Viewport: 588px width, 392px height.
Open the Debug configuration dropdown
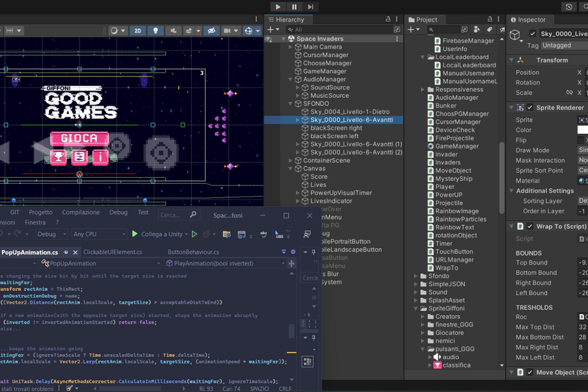[x=52, y=234]
